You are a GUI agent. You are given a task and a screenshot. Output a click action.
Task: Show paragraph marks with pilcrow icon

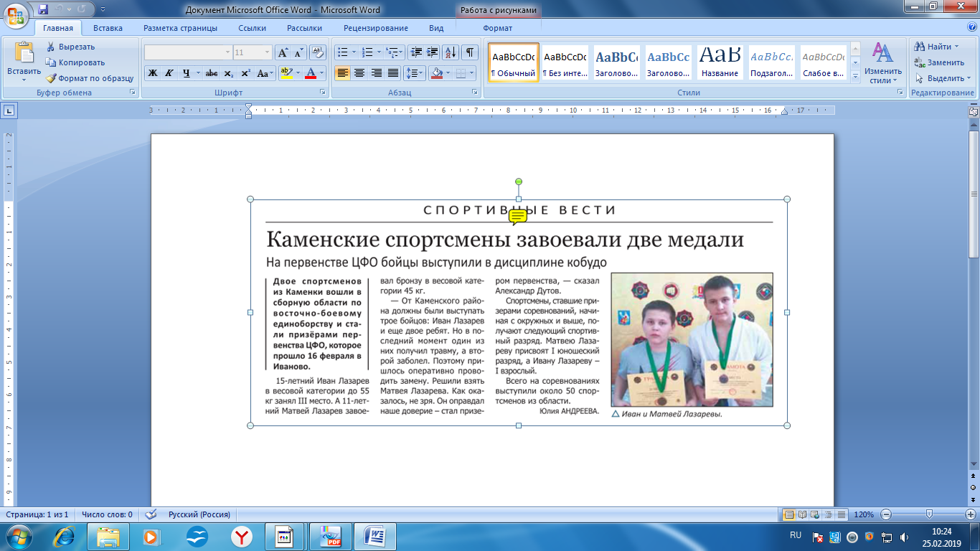(469, 52)
